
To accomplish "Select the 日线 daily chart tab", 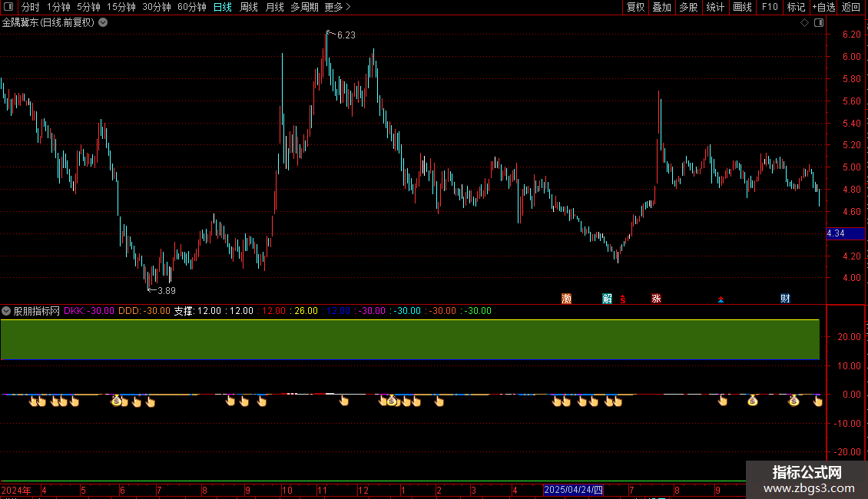I will coord(223,7).
